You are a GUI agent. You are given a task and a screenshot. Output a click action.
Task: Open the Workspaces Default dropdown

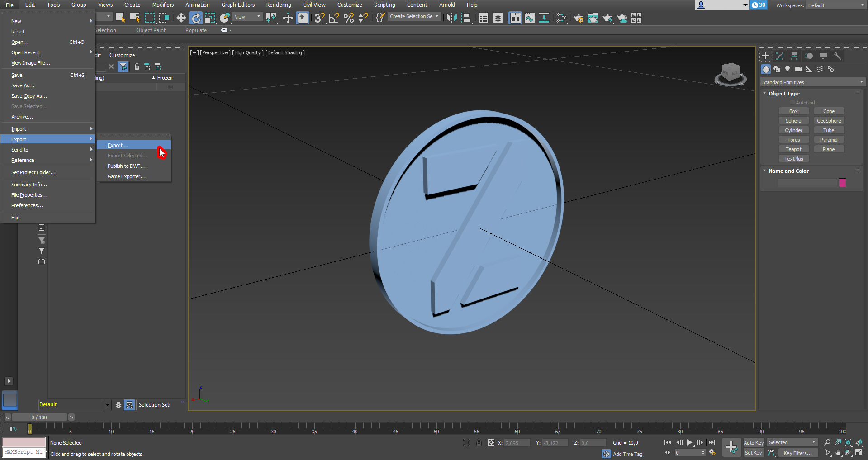836,5
